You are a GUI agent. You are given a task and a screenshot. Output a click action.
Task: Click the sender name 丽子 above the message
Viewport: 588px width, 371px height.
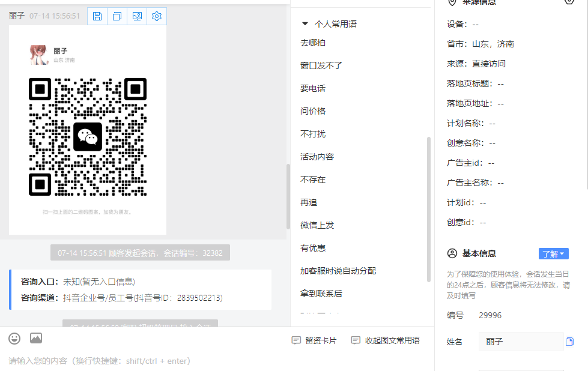pyautogui.click(x=17, y=16)
